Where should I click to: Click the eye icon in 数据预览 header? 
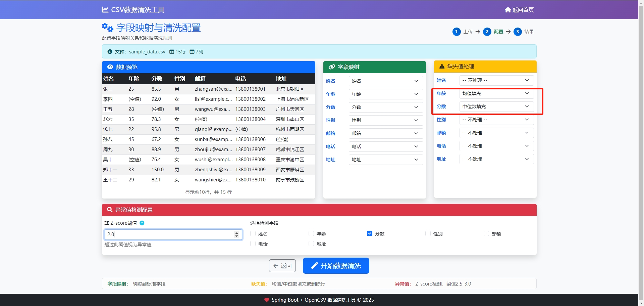(x=110, y=67)
